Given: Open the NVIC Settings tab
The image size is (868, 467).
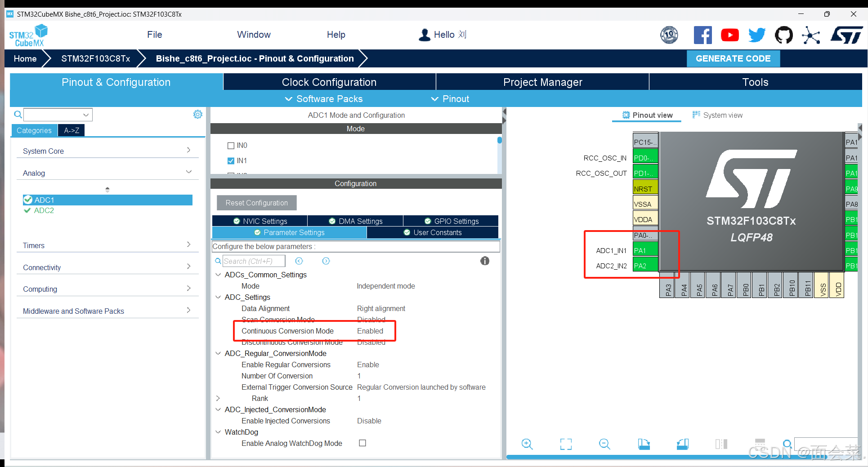Looking at the screenshot, I should click(x=260, y=221).
